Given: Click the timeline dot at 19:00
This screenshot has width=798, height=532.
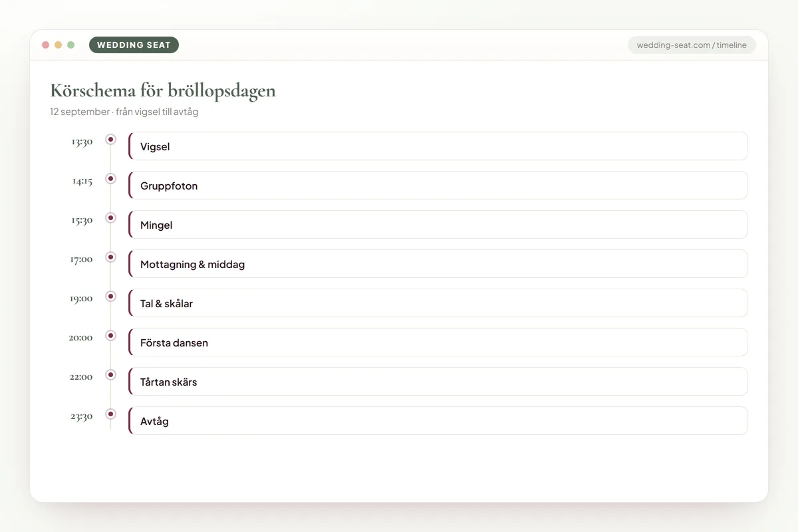Looking at the screenshot, I should point(110,296).
